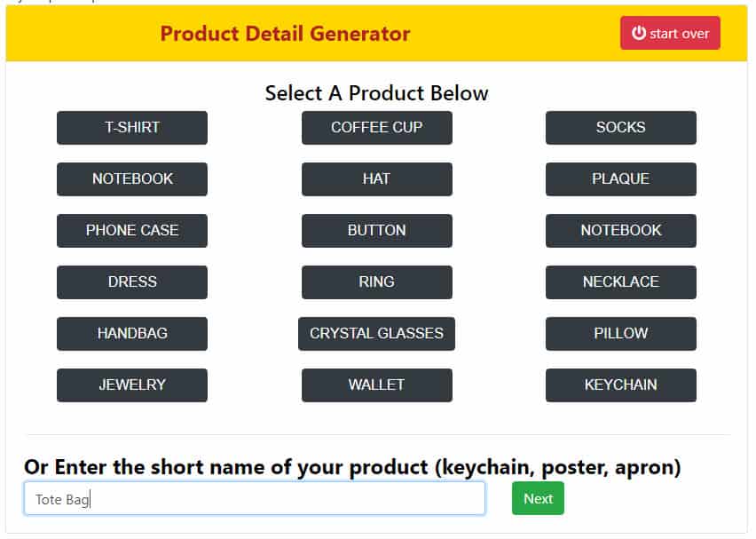The image size is (756, 539).
Task: Select the RING product
Action: coord(377,282)
